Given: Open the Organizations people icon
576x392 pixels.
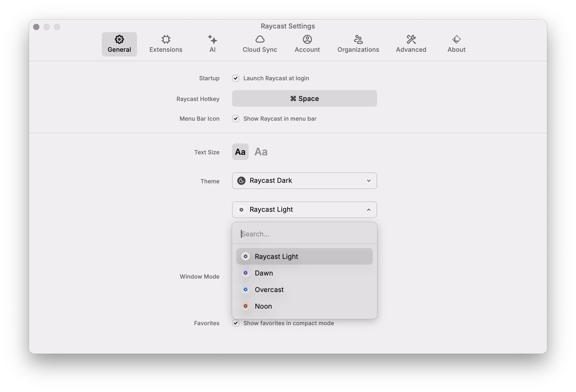Looking at the screenshot, I should coord(358,40).
